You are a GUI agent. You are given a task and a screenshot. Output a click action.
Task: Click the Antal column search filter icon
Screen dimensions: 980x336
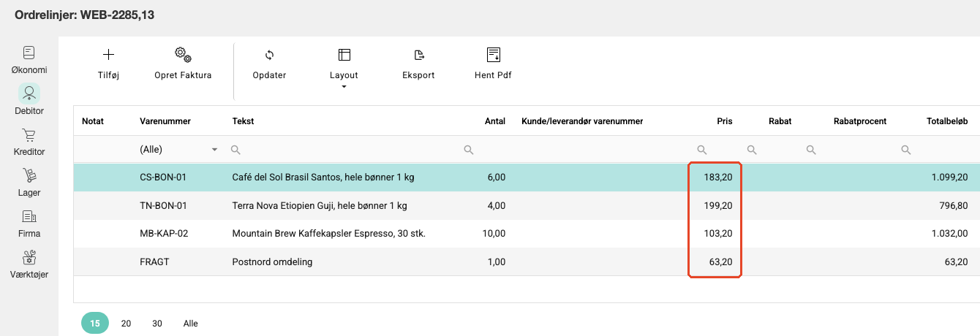[469, 150]
